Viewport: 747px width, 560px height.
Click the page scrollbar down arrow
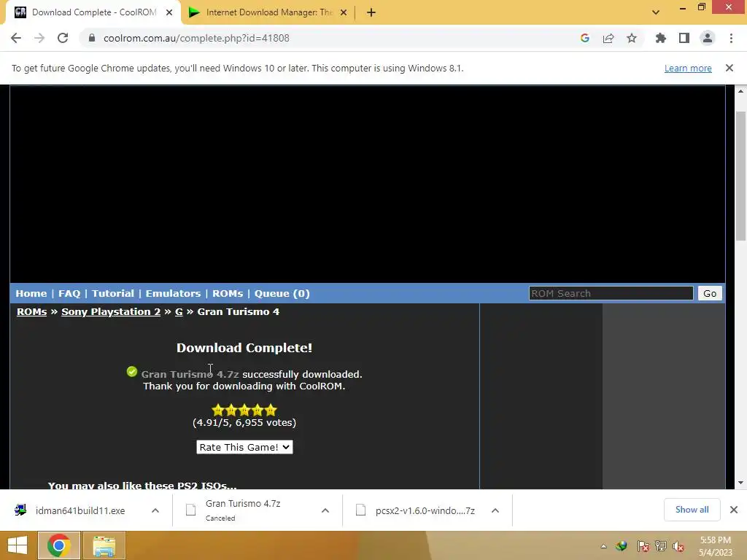pyautogui.click(x=741, y=483)
